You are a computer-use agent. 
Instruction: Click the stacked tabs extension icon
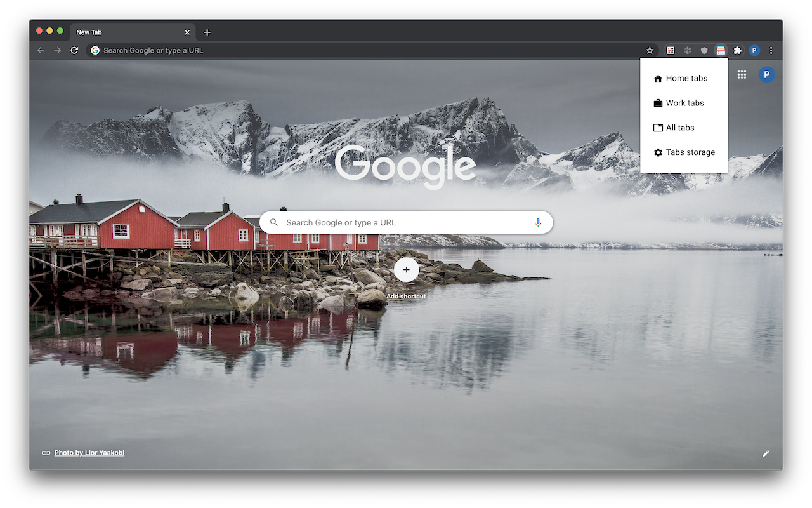tap(721, 50)
